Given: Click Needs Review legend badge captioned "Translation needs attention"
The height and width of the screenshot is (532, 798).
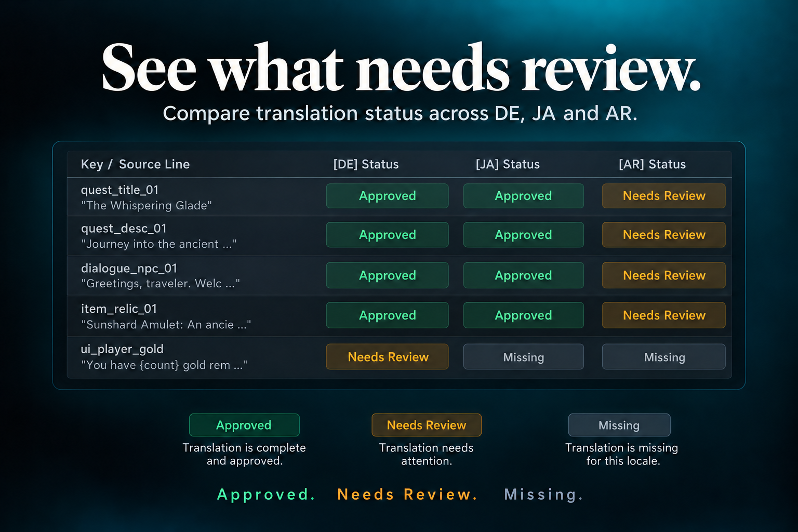Looking at the screenshot, I should click(x=427, y=425).
